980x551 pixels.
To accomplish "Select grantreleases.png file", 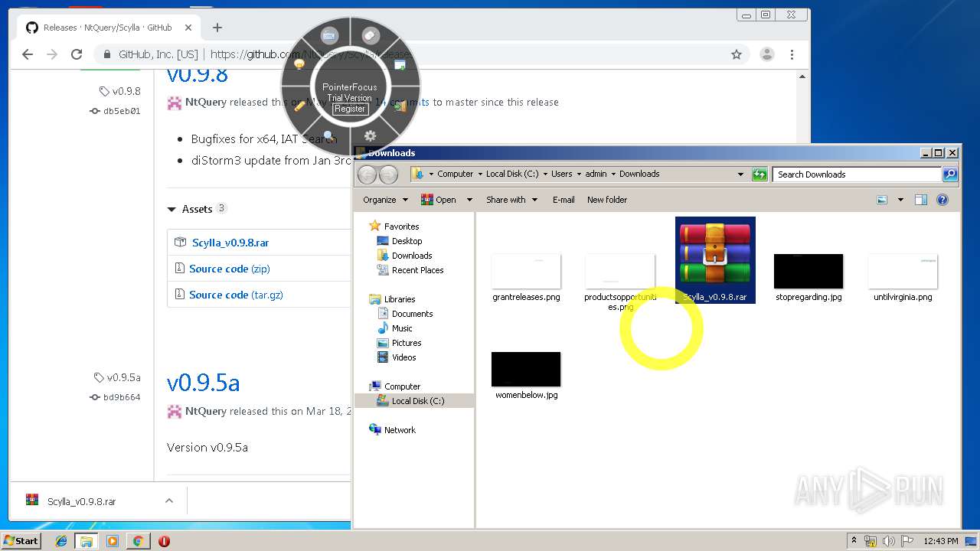I will pos(526,279).
